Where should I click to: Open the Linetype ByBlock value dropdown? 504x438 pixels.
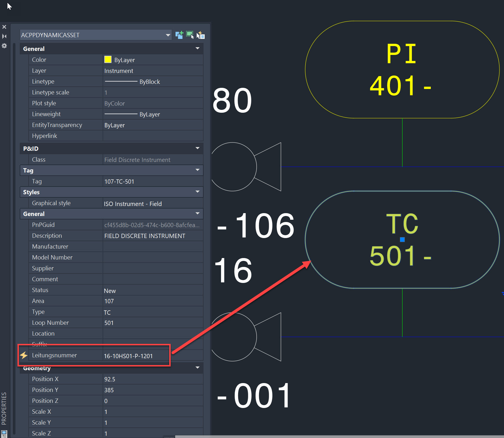pyautogui.click(x=153, y=82)
